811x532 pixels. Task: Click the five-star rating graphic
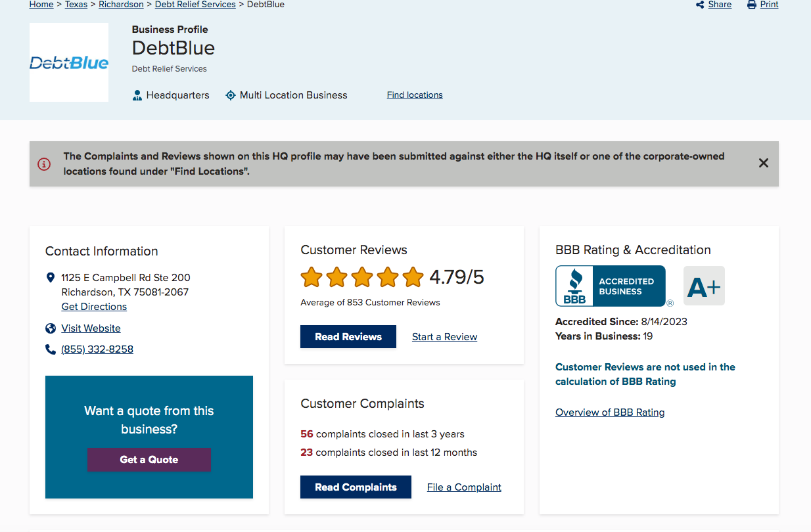coord(362,277)
